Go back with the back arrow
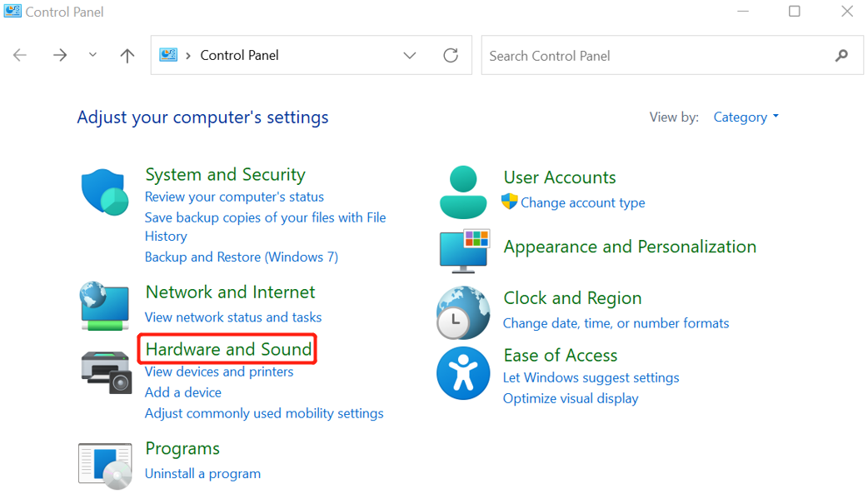 [20, 55]
